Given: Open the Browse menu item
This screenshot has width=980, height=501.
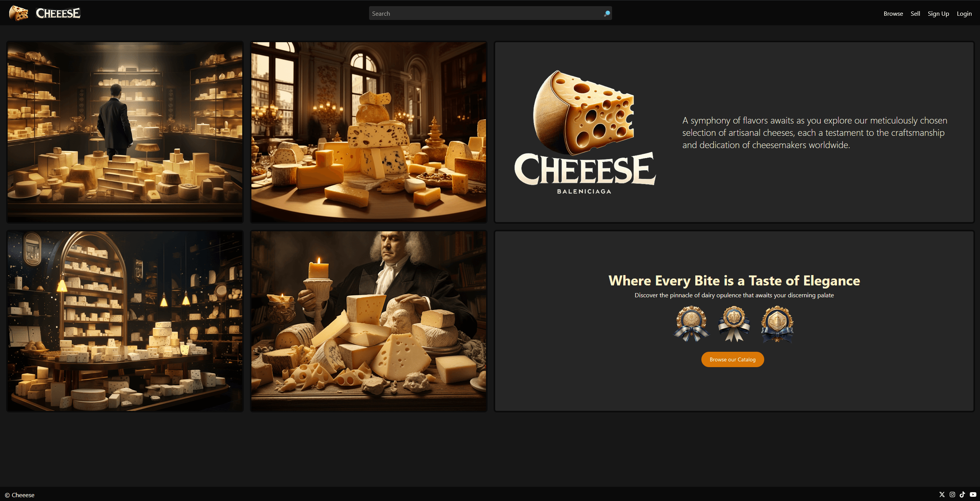Looking at the screenshot, I should click(x=893, y=13).
